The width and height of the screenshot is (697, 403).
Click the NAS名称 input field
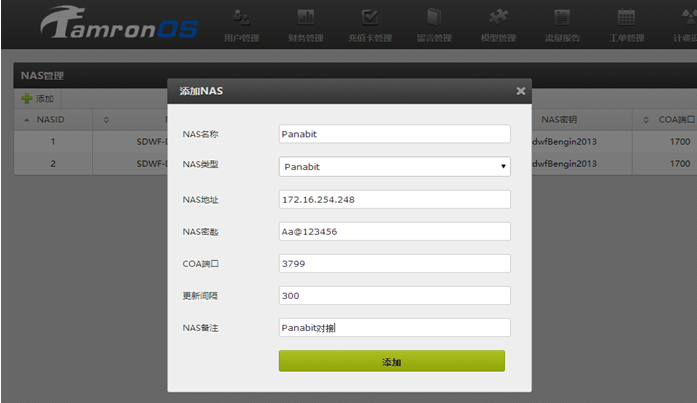point(394,133)
